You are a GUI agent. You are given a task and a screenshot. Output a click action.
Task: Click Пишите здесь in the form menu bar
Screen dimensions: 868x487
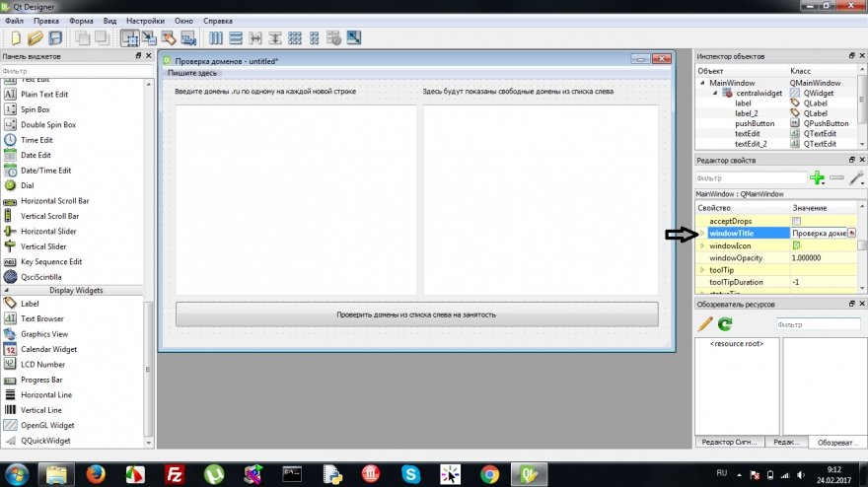pos(192,73)
